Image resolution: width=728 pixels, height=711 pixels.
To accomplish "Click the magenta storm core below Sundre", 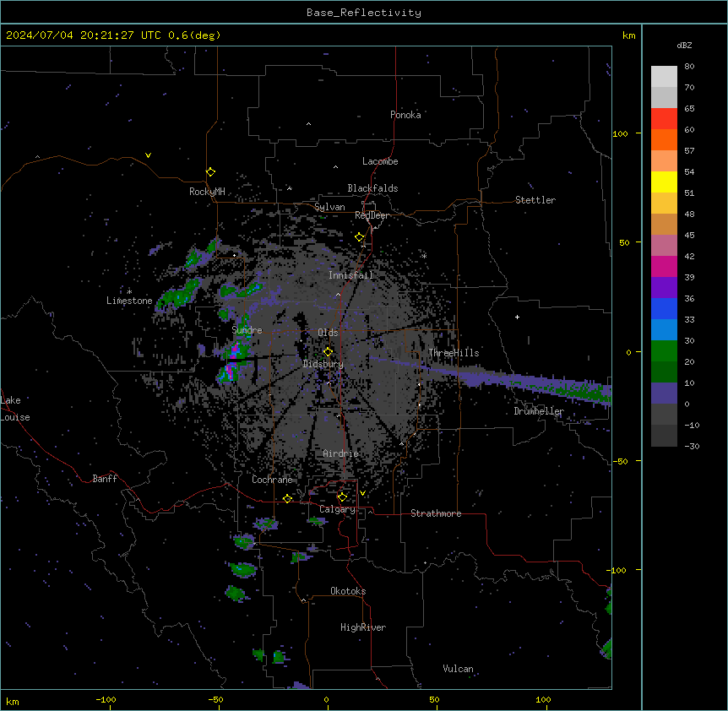I will tap(231, 372).
